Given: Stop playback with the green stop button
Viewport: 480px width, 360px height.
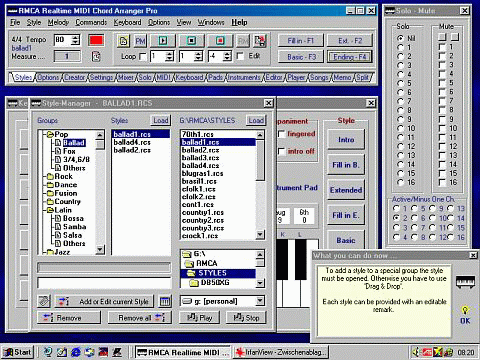Looking at the screenshot, I should pos(191,41).
